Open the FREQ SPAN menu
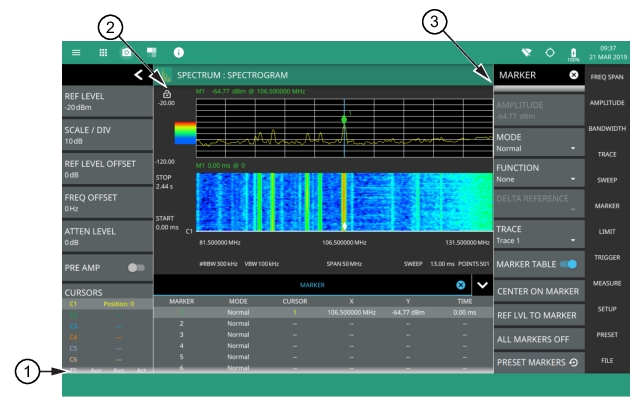 tap(609, 76)
